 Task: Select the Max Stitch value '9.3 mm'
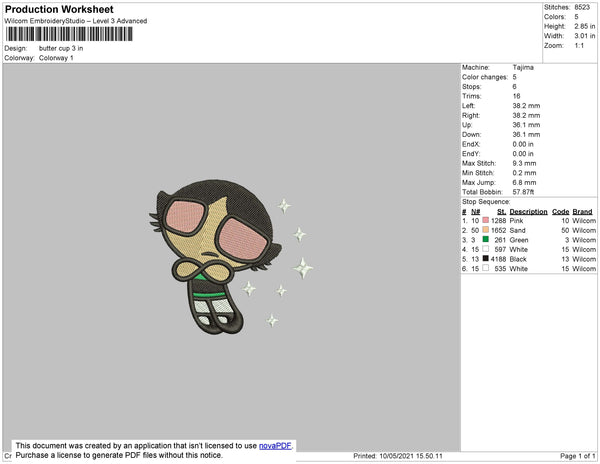(525, 163)
